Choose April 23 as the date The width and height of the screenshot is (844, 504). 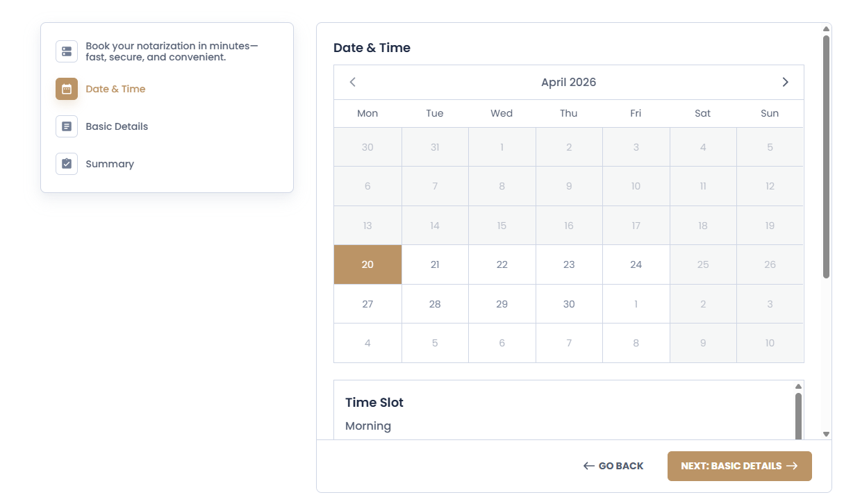point(569,264)
